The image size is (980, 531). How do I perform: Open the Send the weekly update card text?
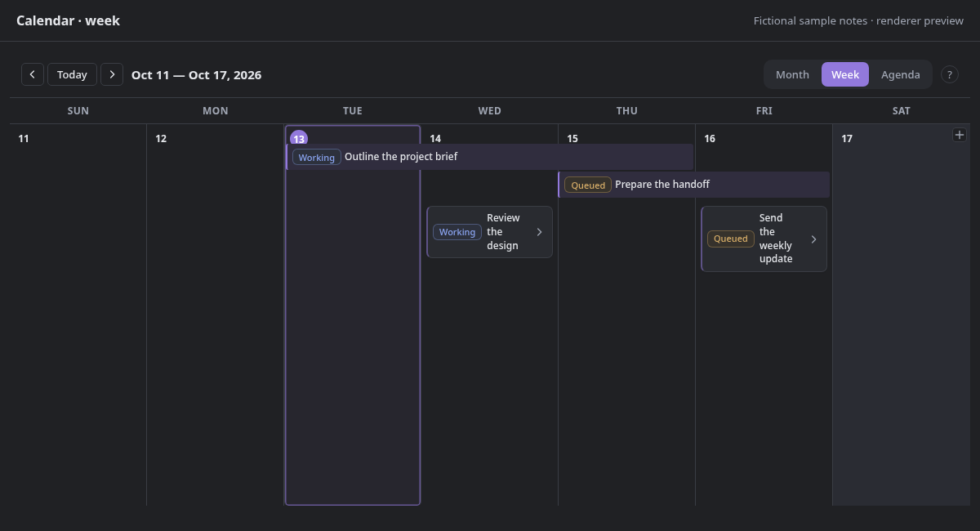(x=776, y=239)
